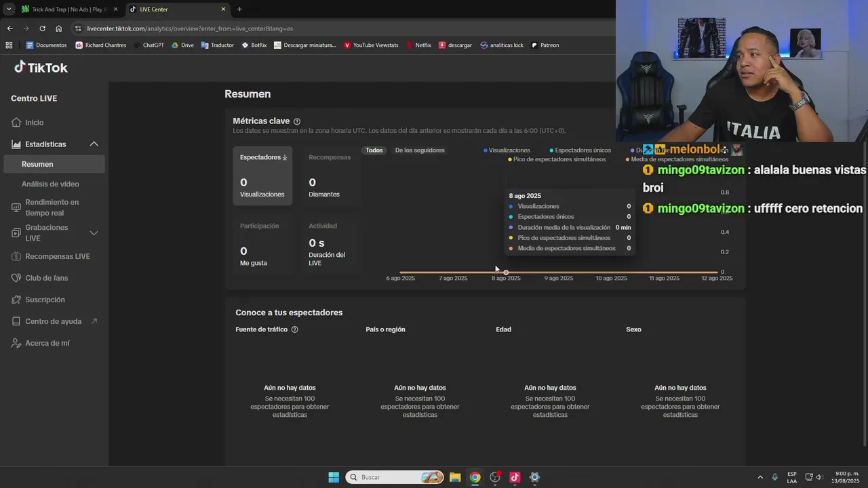Click Fuente de tráfico help icon

pyautogui.click(x=294, y=329)
